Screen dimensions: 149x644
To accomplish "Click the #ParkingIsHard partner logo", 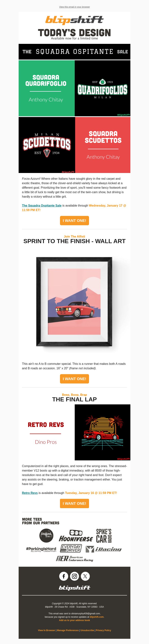I will pyautogui.click(x=41, y=549).
